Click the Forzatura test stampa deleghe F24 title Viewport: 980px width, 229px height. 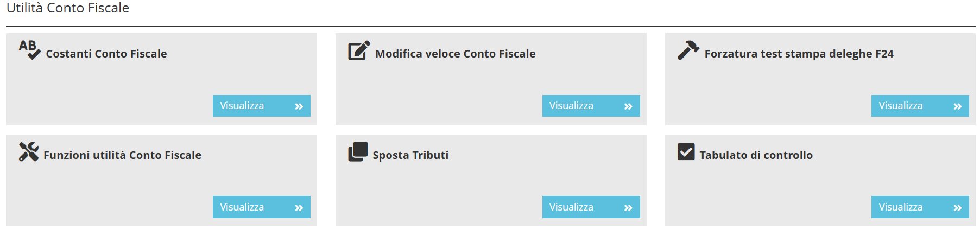pos(799,54)
